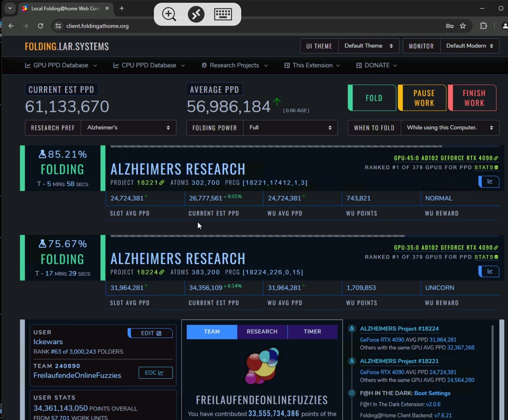The image size is (508, 420).
Task: View site information icon beside the URL
Action: pos(58,26)
